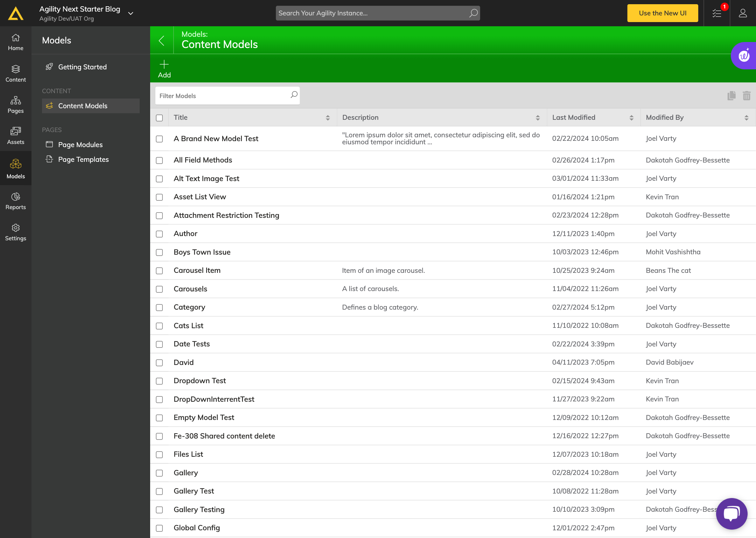Expand the Agility Next Starter Blog dropdown

click(x=131, y=13)
